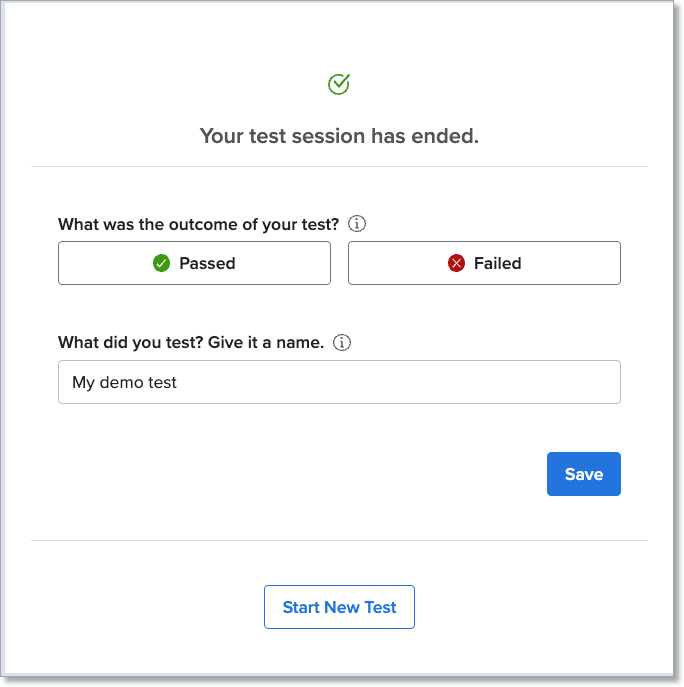The height and width of the screenshot is (687, 684).
Task: Click the blank area left of Save
Action: 300,474
